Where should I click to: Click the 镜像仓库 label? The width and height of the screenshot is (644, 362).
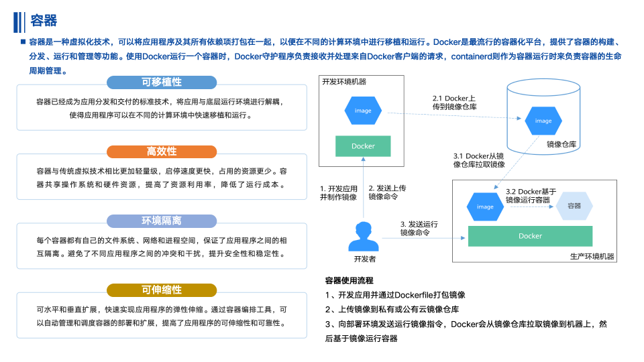pyautogui.click(x=561, y=144)
